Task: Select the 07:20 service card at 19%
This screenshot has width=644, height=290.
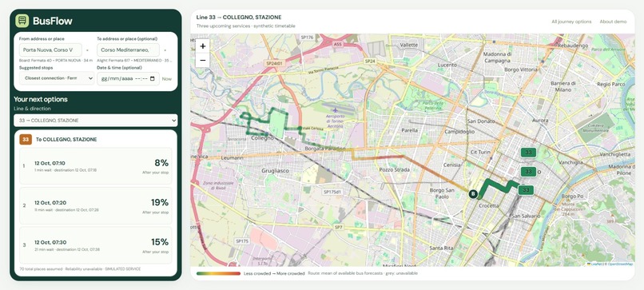Action: pos(96,205)
